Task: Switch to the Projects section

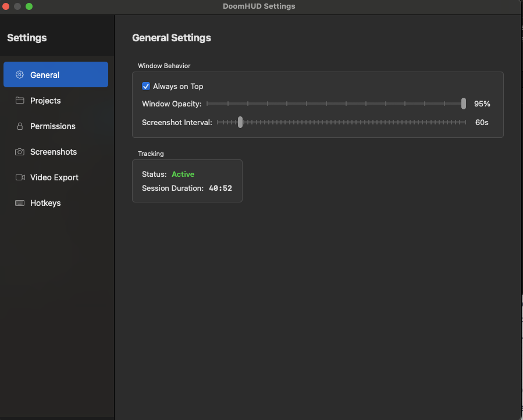Action: click(x=56, y=101)
